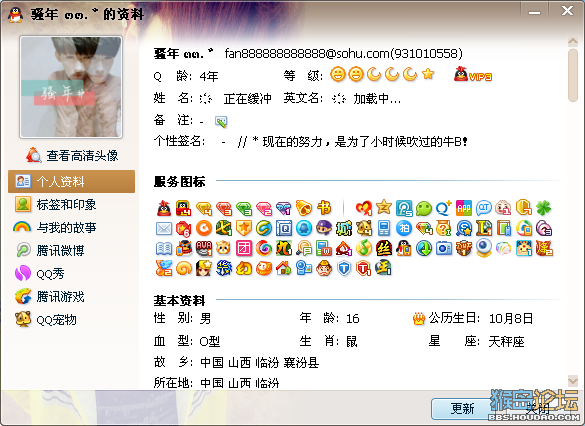The image size is (585, 426).
Task: Open the mail envelope service icon
Action: coord(164,228)
